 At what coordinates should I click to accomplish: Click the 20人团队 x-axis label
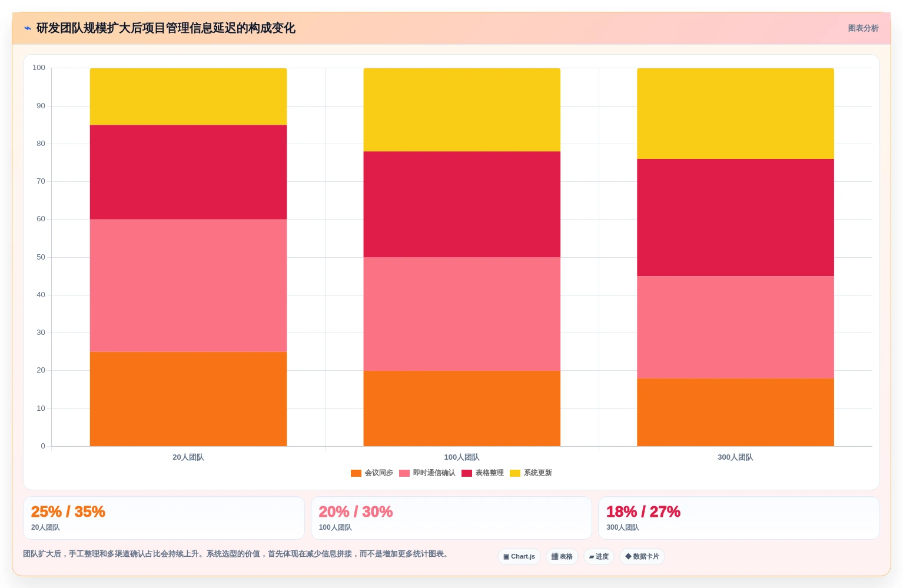tap(188, 457)
